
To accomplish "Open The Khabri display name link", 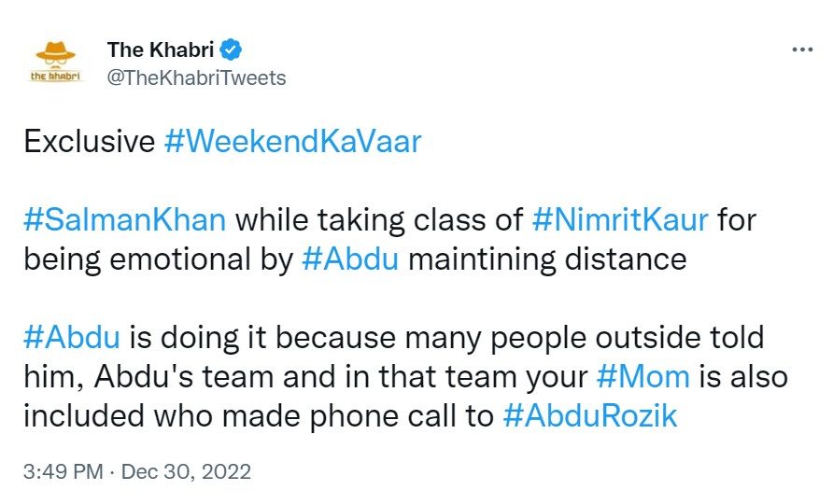I will [162, 49].
